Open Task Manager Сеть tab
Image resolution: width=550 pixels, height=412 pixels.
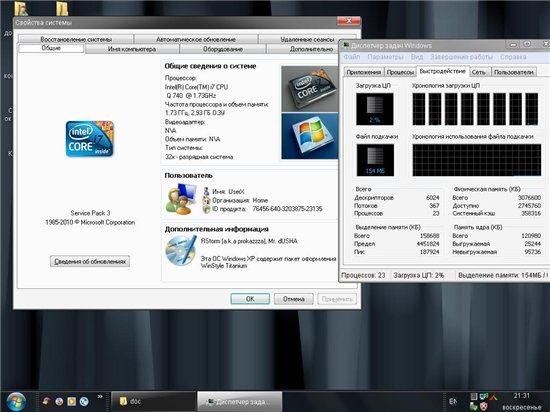(479, 72)
